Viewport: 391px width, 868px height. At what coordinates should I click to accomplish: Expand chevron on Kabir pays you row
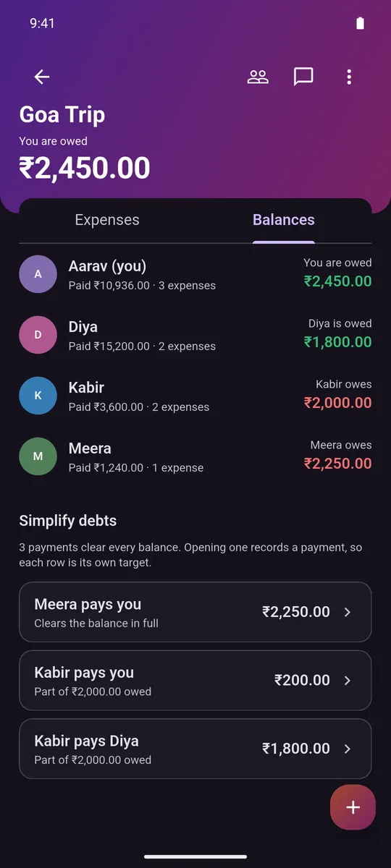point(348,681)
